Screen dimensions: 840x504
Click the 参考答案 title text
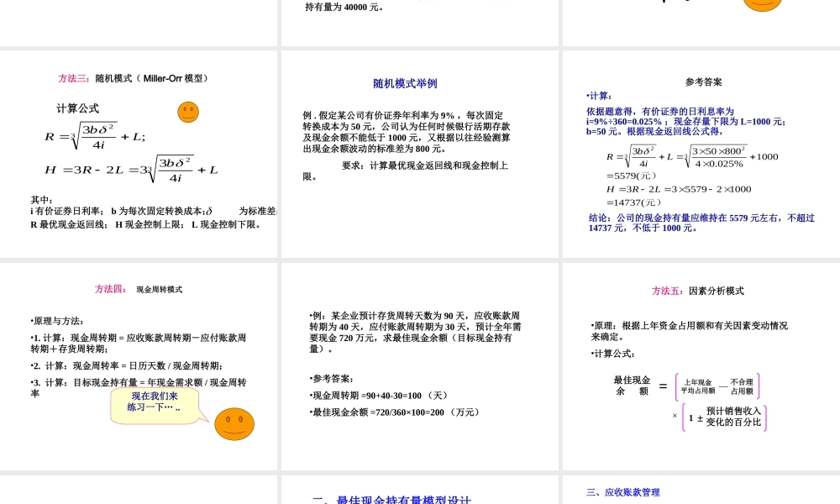click(703, 82)
